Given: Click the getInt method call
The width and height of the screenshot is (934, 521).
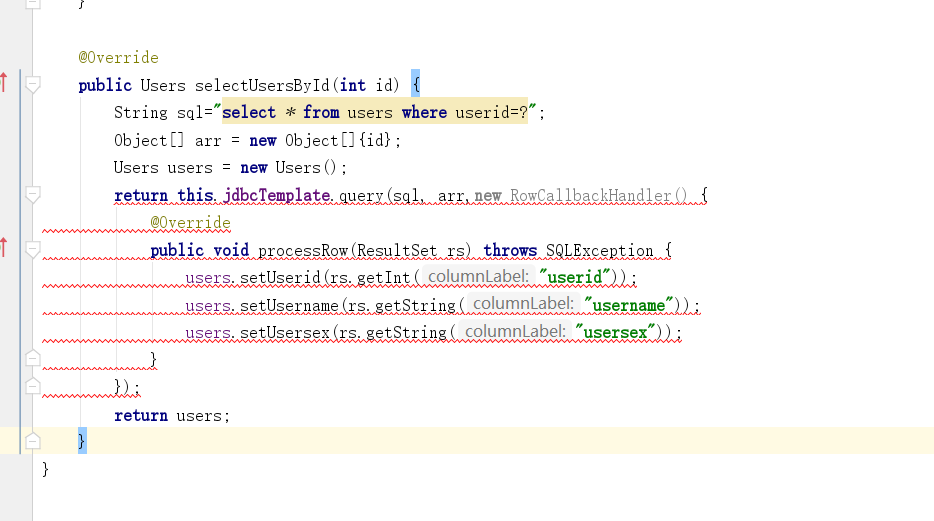Looking at the screenshot, I should point(384,278).
